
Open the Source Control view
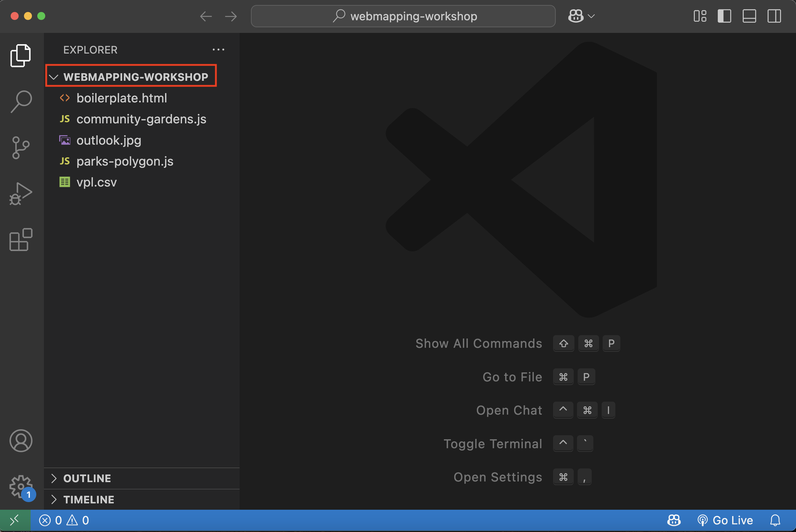(21, 148)
